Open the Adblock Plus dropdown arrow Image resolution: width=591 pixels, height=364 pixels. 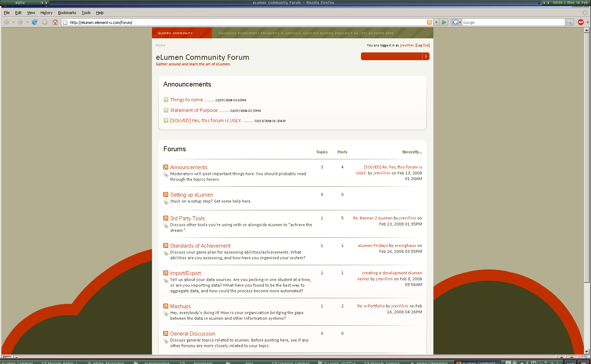pyautogui.click(x=587, y=22)
